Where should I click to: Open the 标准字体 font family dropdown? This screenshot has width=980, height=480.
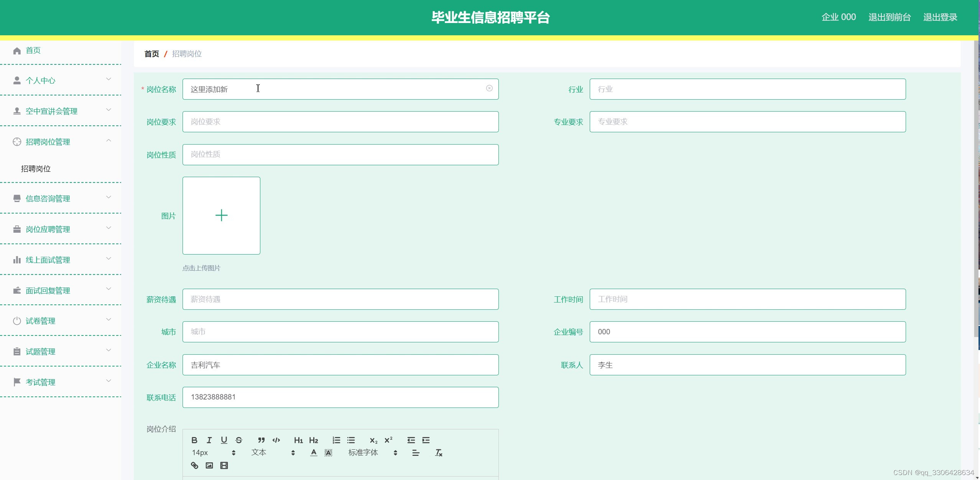click(x=373, y=453)
